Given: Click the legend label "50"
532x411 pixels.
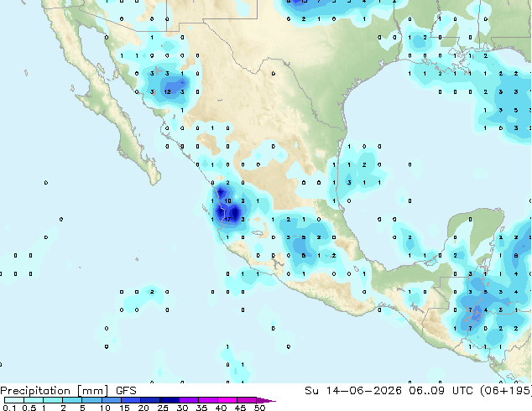Looking at the screenshot, I should coord(259,408).
